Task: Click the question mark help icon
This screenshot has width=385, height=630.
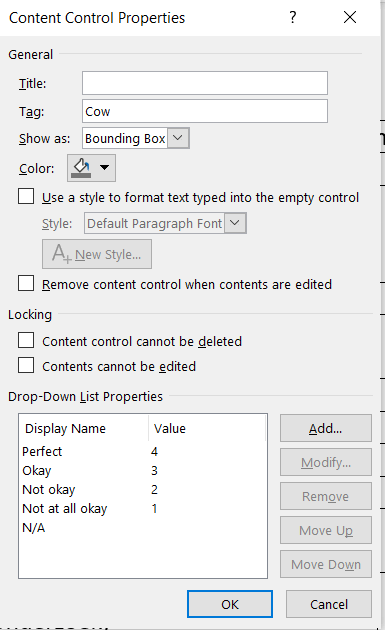Action: click(x=293, y=17)
